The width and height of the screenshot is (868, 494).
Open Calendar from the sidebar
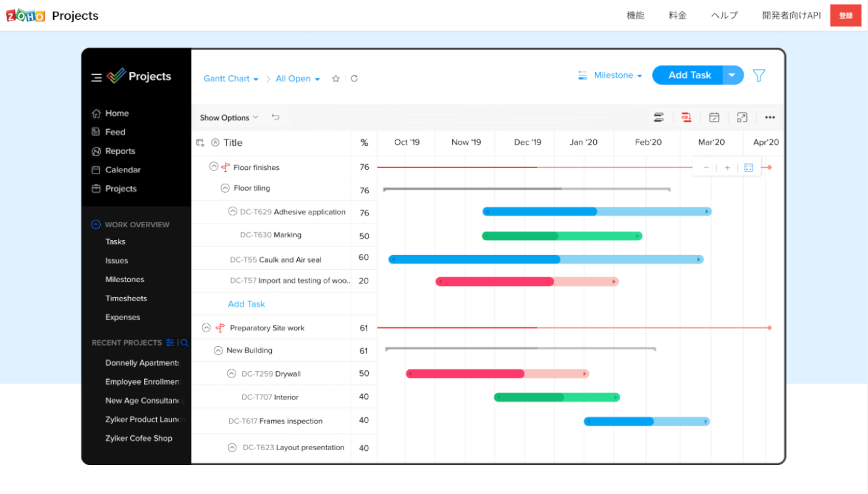coord(122,170)
